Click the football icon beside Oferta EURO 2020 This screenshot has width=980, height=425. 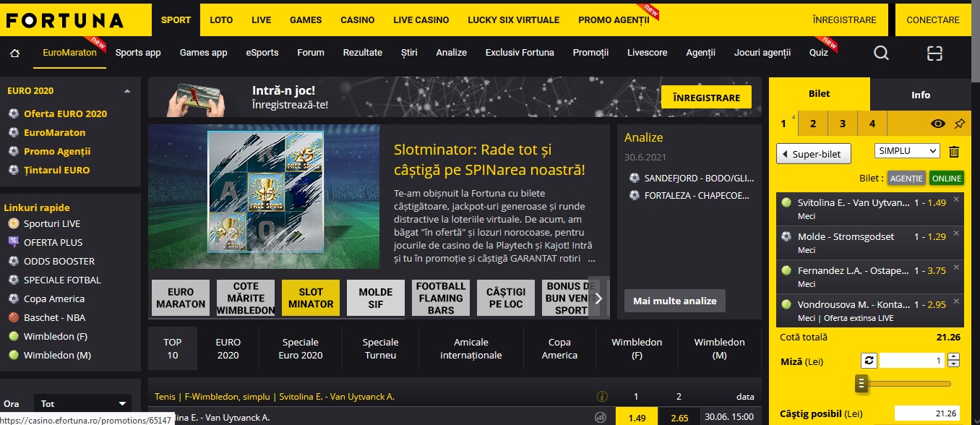click(13, 113)
